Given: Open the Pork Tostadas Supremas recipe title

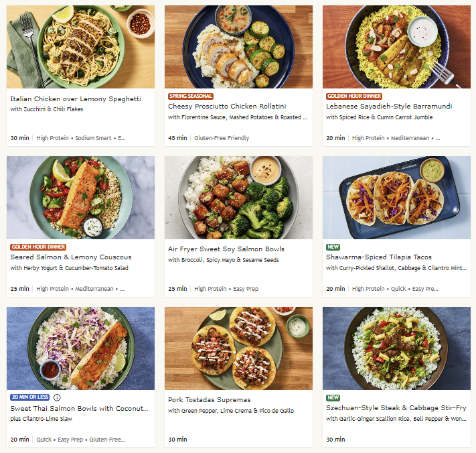Looking at the screenshot, I should tap(210, 399).
